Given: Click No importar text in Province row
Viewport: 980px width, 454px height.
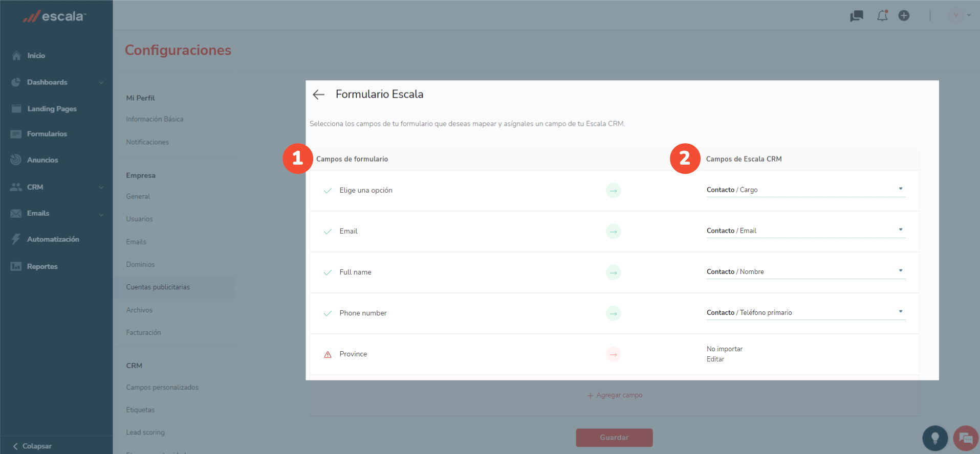Looking at the screenshot, I should 725,349.
